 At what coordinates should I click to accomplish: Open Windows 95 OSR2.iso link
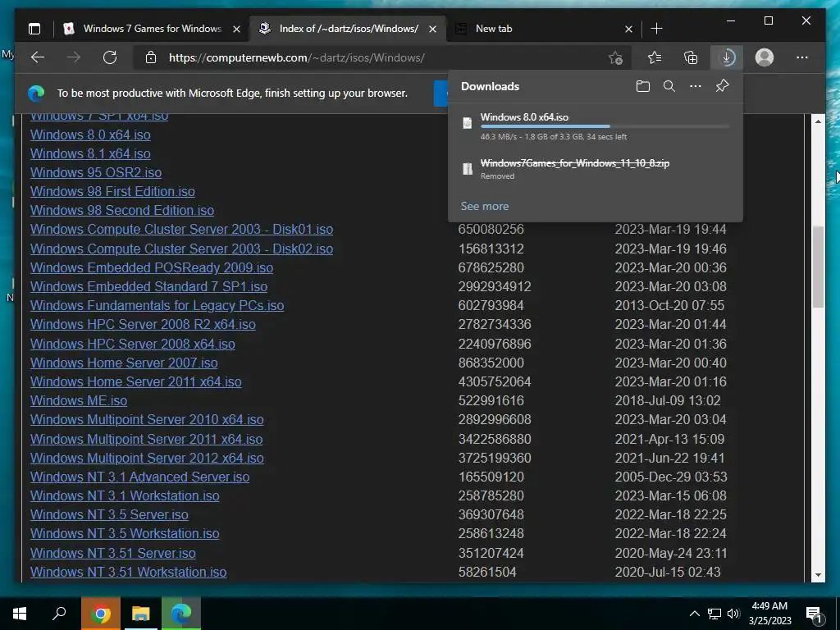point(96,172)
